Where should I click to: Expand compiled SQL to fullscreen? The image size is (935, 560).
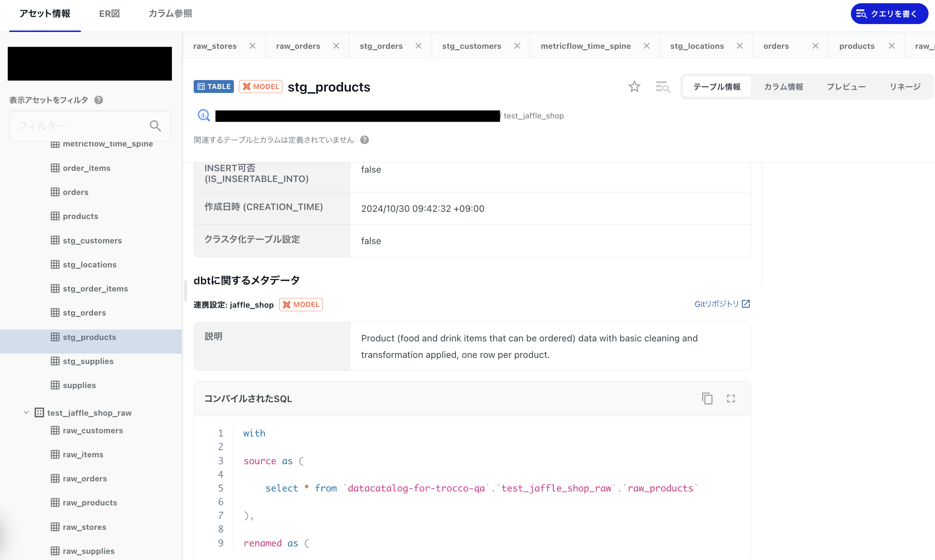[x=731, y=398]
